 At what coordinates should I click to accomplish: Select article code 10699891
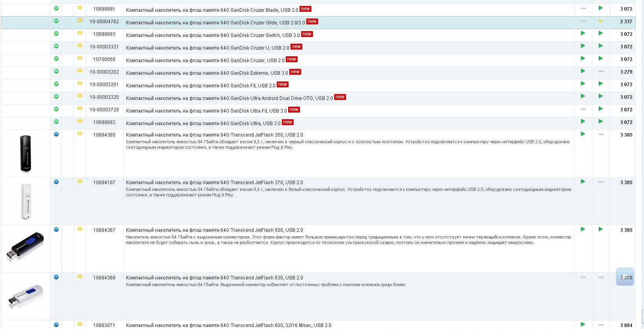tap(104, 9)
